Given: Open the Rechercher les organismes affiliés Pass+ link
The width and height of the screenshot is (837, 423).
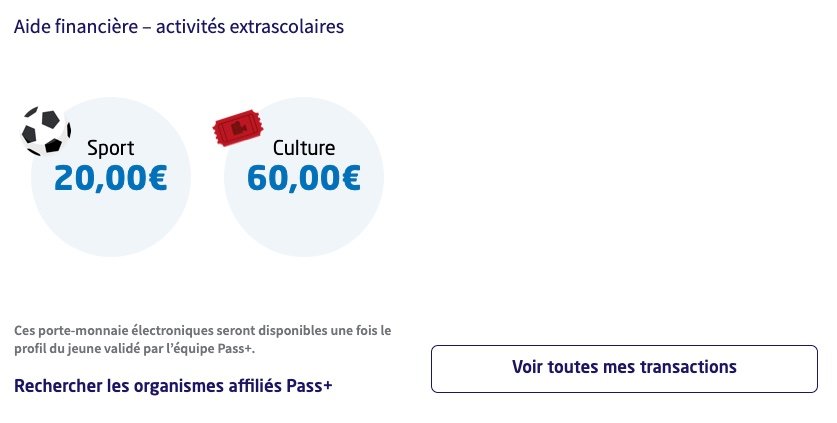Looking at the screenshot, I should tap(173, 385).
